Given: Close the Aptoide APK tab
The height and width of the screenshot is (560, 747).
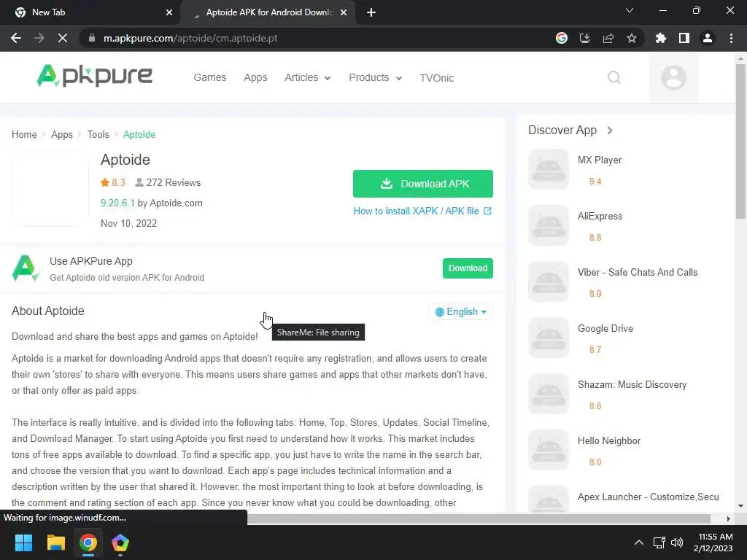Looking at the screenshot, I should (x=344, y=12).
